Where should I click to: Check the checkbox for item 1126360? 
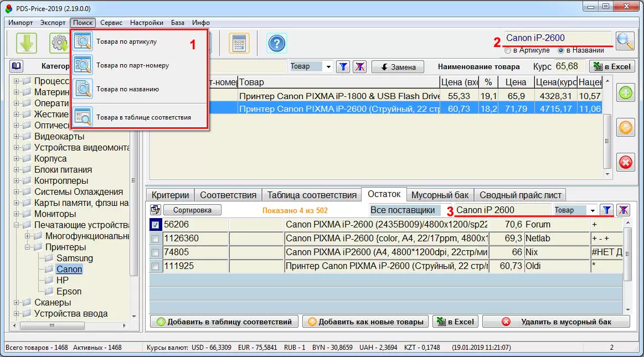(156, 239)
